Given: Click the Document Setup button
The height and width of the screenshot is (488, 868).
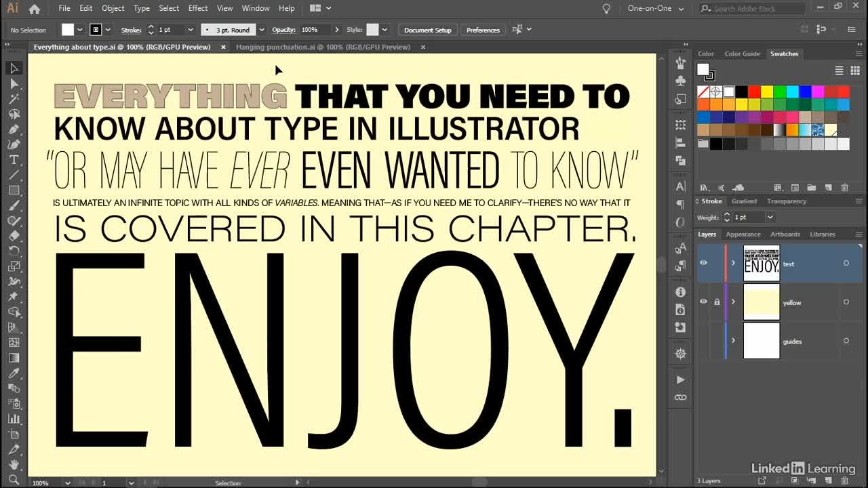Looking at the screenshot, I should (x=427, y=30).
